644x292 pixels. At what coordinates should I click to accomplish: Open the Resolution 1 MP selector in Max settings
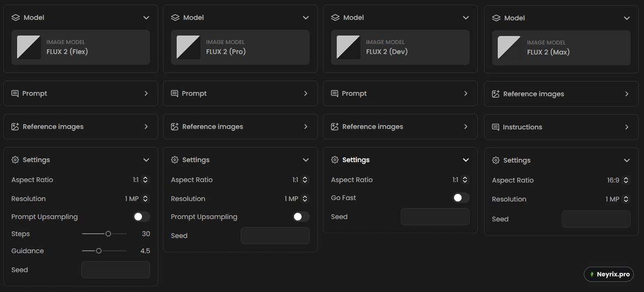(x=618, y=199)
